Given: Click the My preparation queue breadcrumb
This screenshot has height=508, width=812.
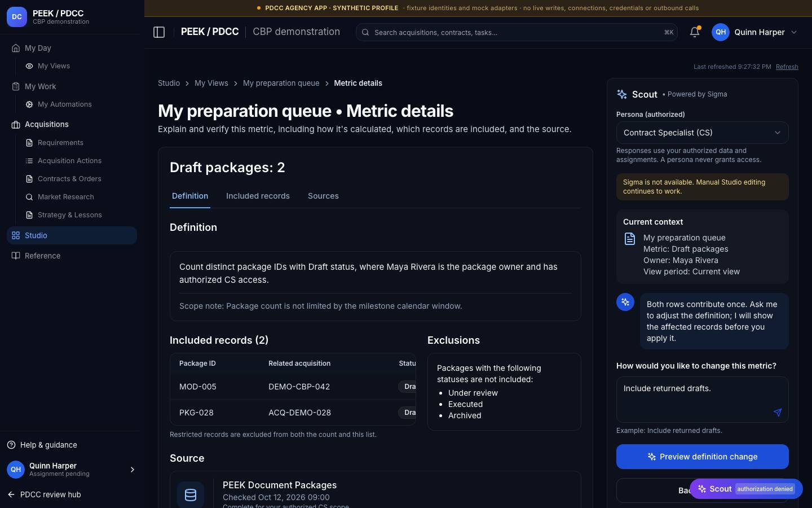Looking at the screenshot, I should pos(281,83).
